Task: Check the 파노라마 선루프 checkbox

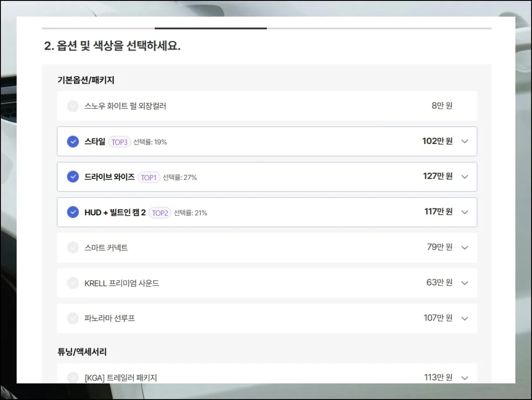Action: click(73, 318)
